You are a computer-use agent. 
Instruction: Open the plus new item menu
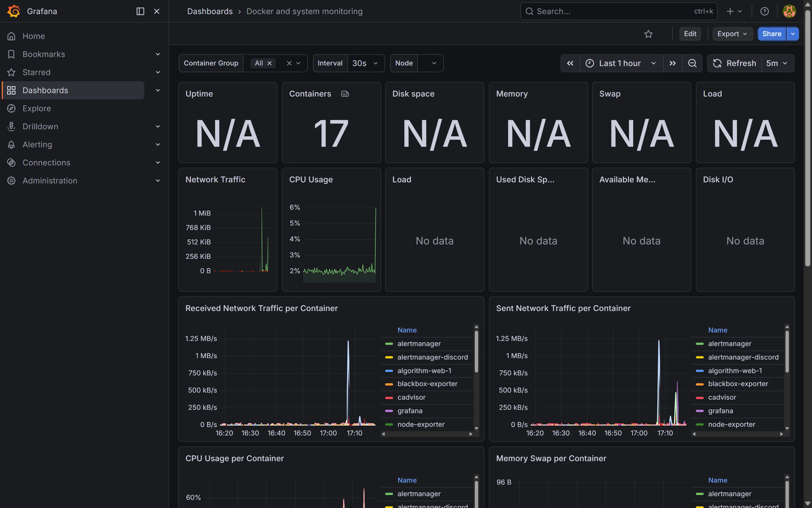click(x=734, y=11)
